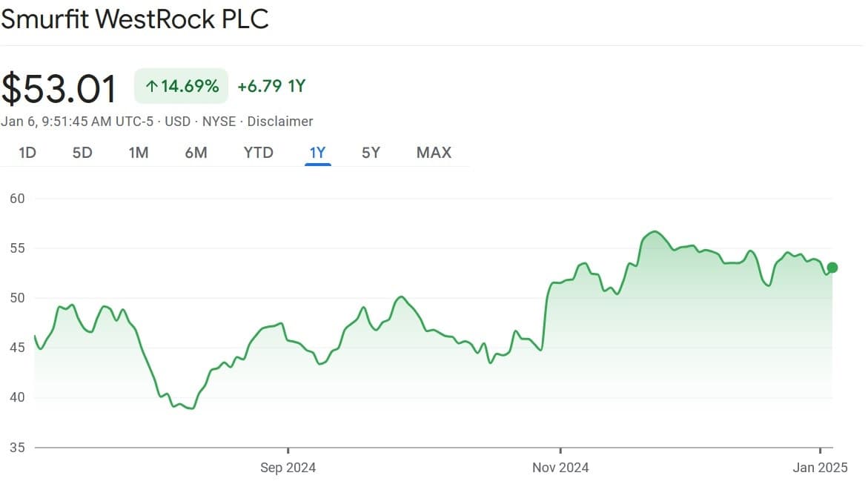This screenshot has height=487, width=868.
Task: Click the +6.79 1Y change value
Action: pos(270,86)
